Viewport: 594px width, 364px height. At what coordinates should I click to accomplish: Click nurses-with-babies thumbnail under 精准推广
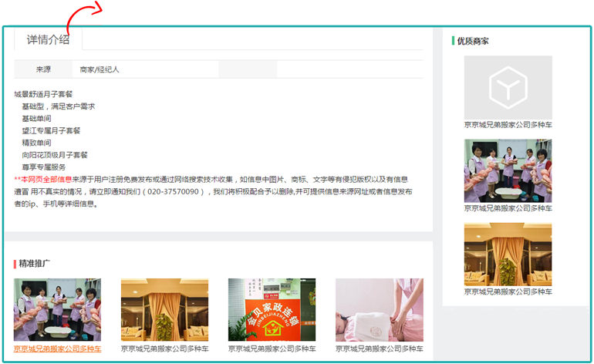tap(57, 310)
